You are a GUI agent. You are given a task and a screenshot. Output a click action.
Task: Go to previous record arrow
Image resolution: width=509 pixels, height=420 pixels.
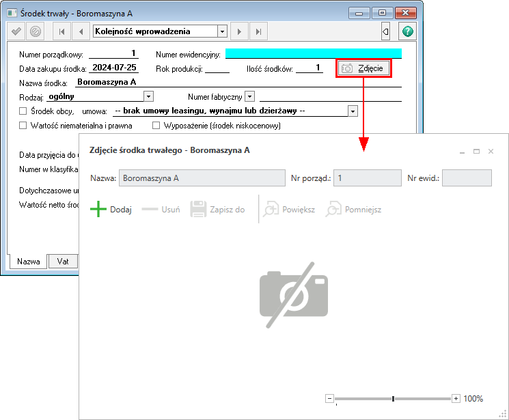pyautogui.click(x=81, y=31)
